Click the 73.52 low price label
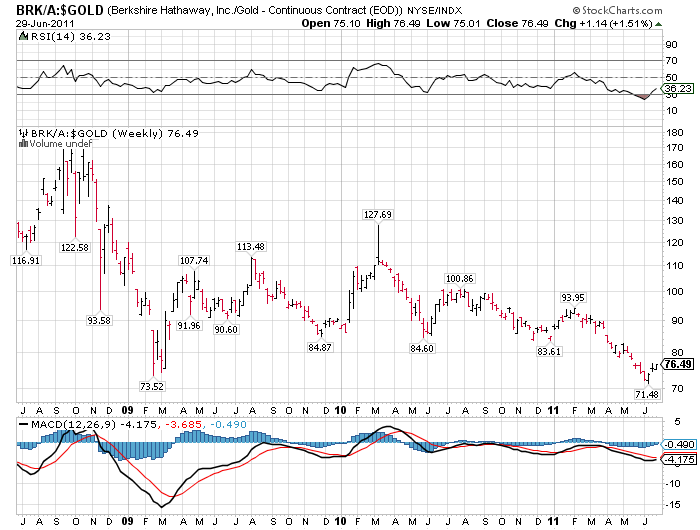The height and width of the screenshot is (530, 700). [152, 386]
